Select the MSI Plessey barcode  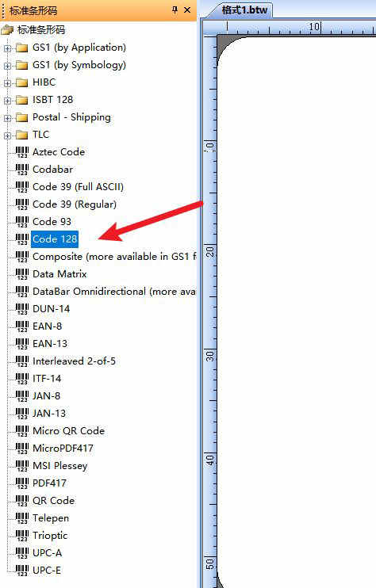pyautogui.click(x=60, y=466)
